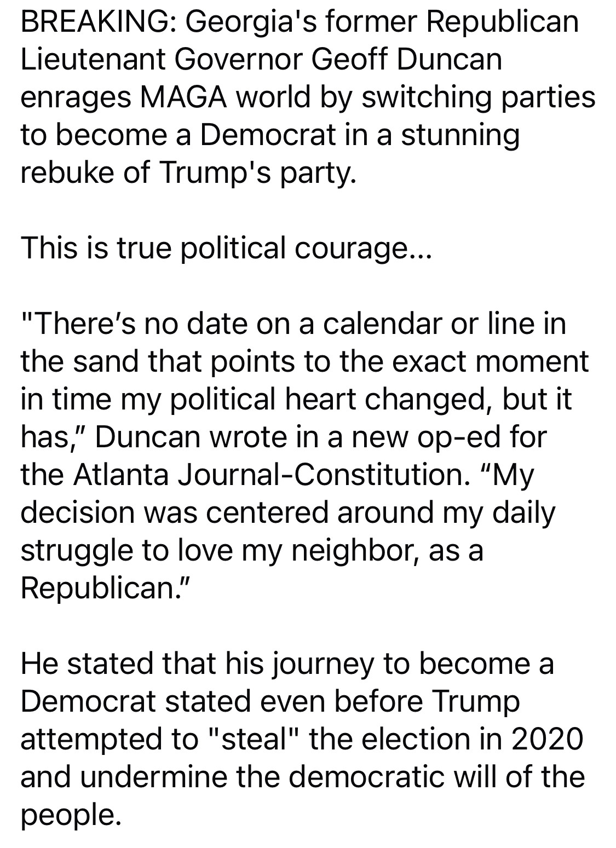The image size is (616, 848).
Task: Tap the line This is true political courage
Action: [226, 249]
